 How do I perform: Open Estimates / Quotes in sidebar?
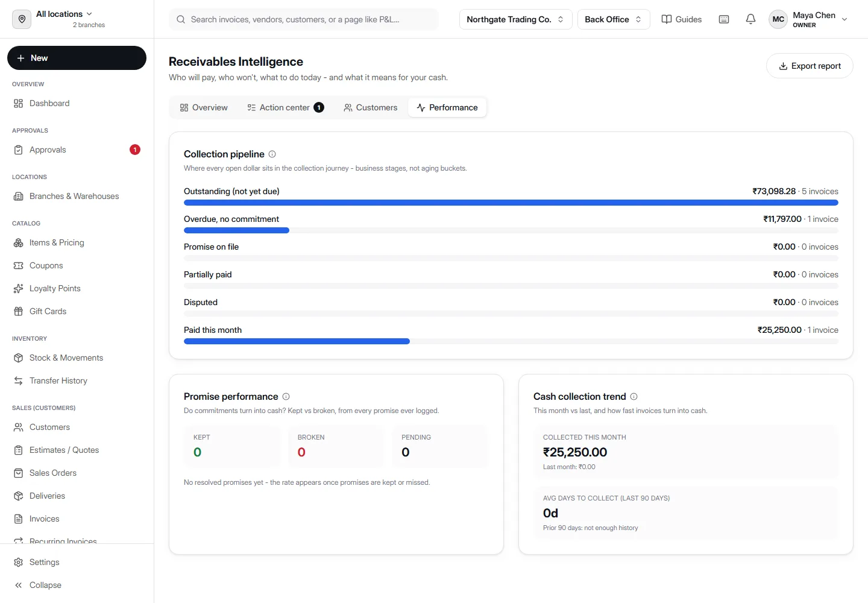click(77, 450)
